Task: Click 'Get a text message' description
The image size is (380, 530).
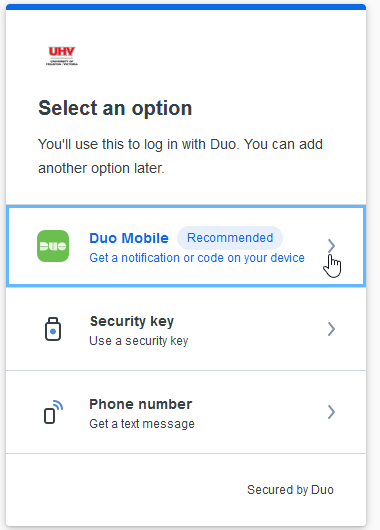Action: tap(142, 424)
